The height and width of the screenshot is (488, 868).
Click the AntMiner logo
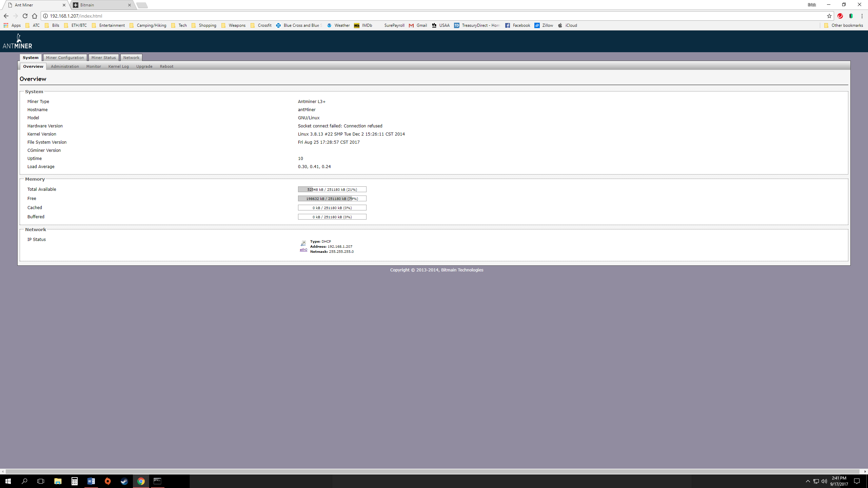(17, 41)
